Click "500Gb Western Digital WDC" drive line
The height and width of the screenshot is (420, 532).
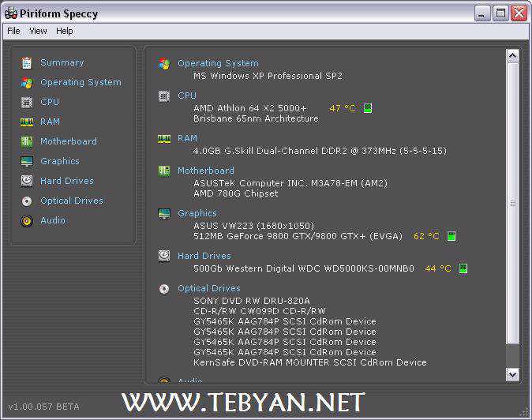point(304,268)
